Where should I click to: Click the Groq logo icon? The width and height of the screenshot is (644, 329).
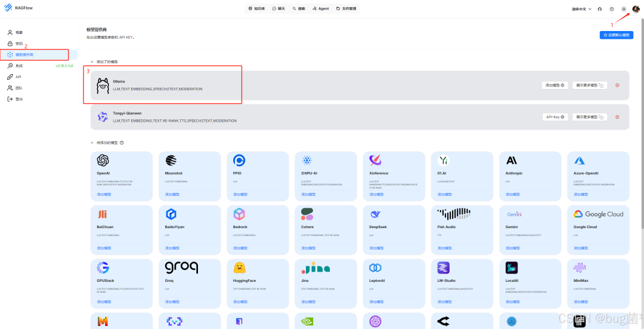[181, 267]
